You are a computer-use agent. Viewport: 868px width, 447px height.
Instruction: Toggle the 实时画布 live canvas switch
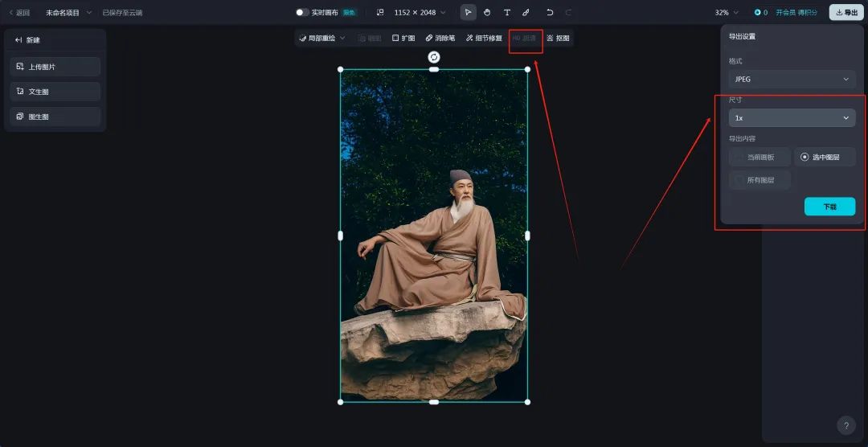(302, 12)
